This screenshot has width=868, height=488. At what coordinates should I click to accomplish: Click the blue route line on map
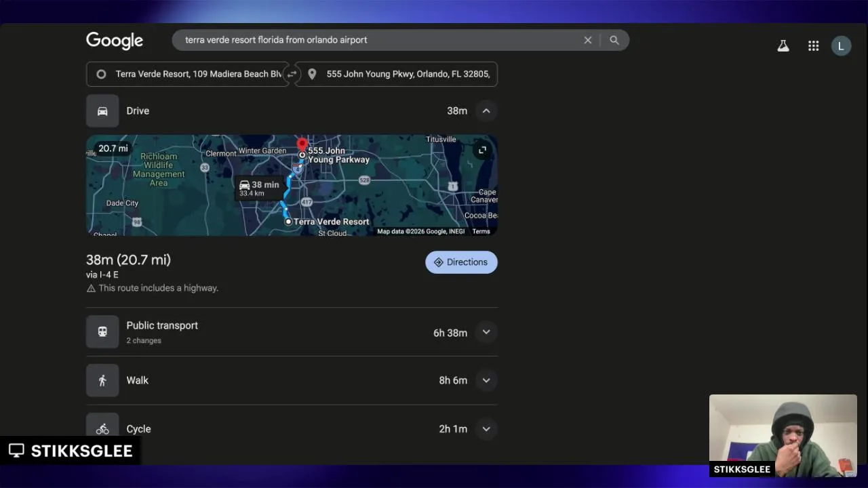288,186
